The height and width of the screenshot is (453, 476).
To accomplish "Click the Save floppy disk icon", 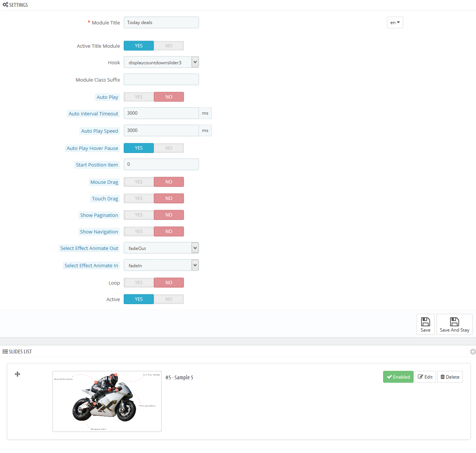I will click(425, 322).
